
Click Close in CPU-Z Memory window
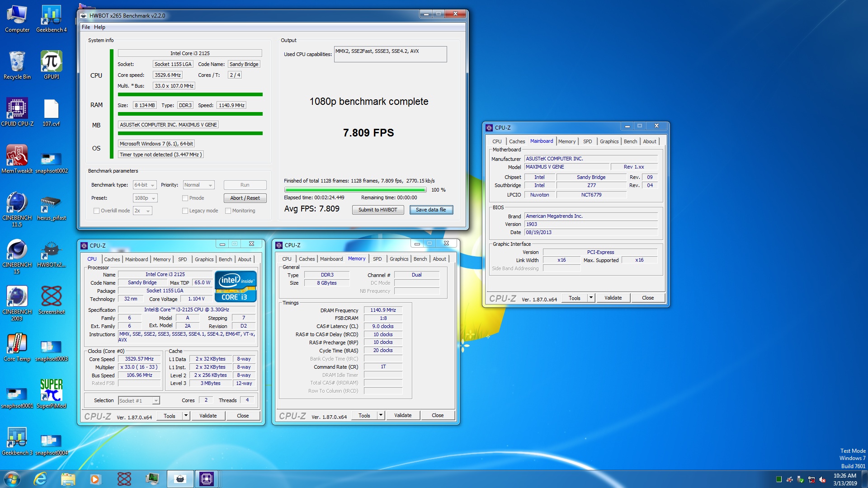coord(438,415)
